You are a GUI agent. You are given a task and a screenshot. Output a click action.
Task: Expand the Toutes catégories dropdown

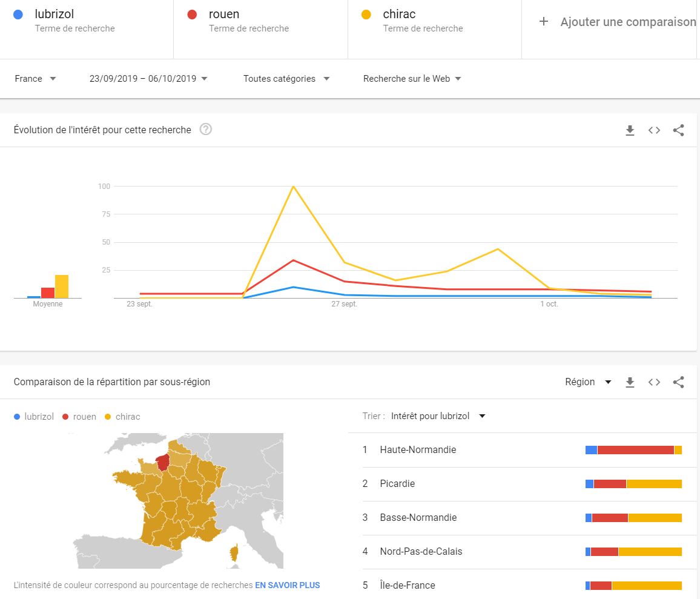pyautogui.click(x=286, y=79)
